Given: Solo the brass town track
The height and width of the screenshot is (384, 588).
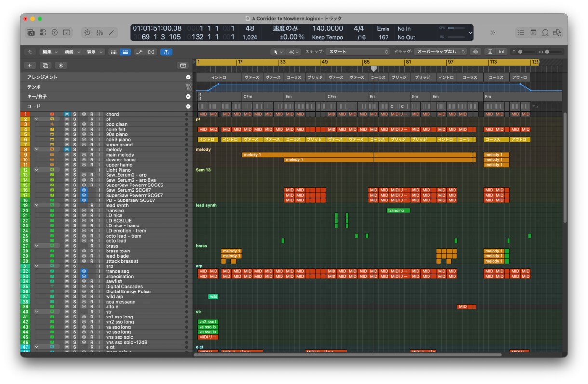Looking at the screenshot, I should click(75, 251).
